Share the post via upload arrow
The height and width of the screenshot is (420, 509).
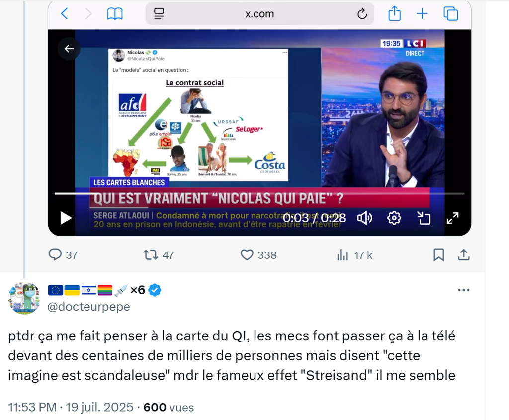point(464,255)
